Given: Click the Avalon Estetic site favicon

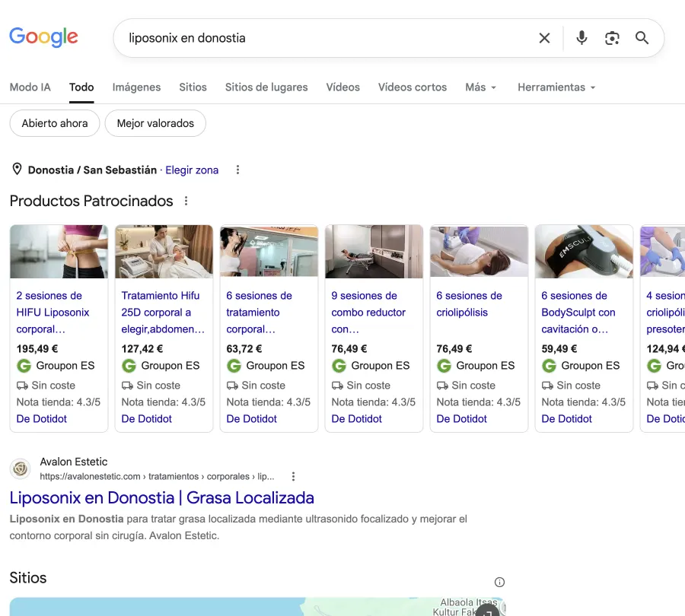Looking at the screenshot, I should [20, 469].
